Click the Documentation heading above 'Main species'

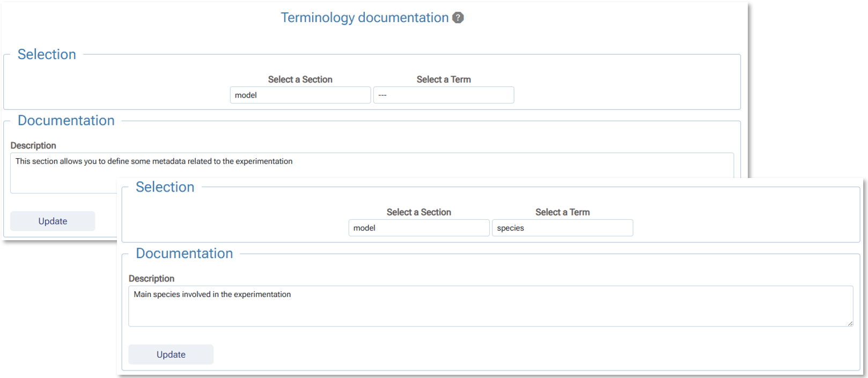[x=185, y=254]
